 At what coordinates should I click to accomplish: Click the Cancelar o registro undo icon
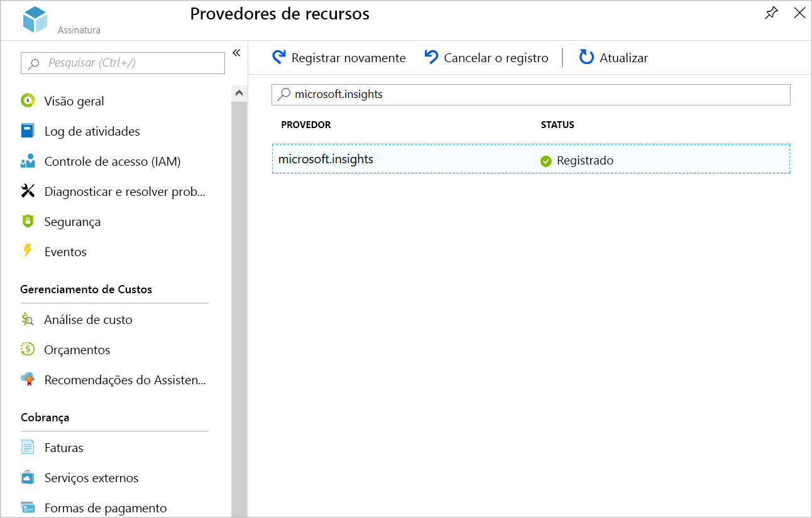431,58
